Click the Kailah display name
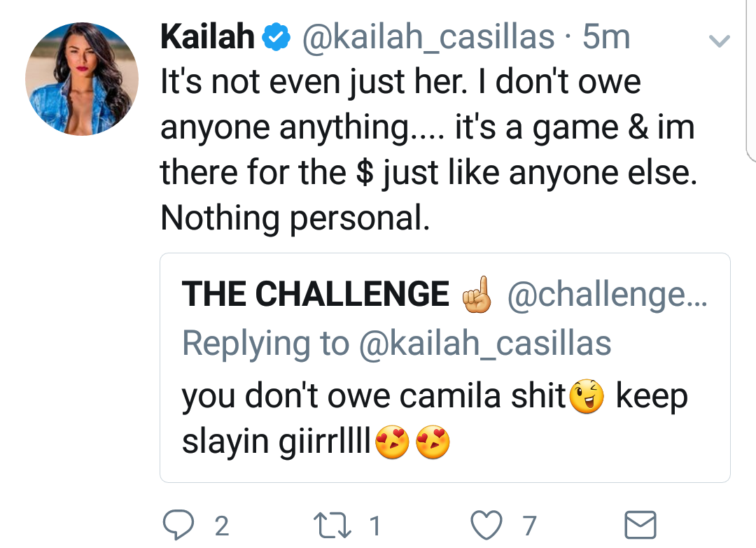756x548 pixels. pyautogui.click(x=207, y=36)
